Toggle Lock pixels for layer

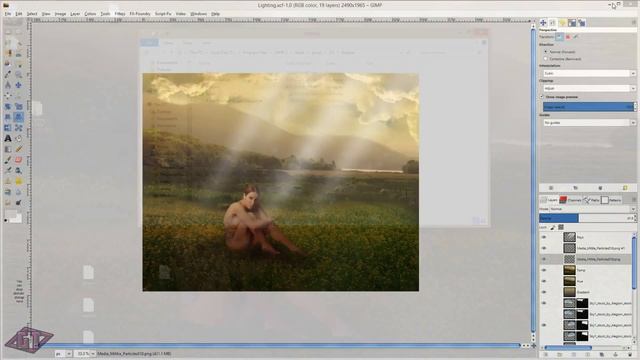553,227
